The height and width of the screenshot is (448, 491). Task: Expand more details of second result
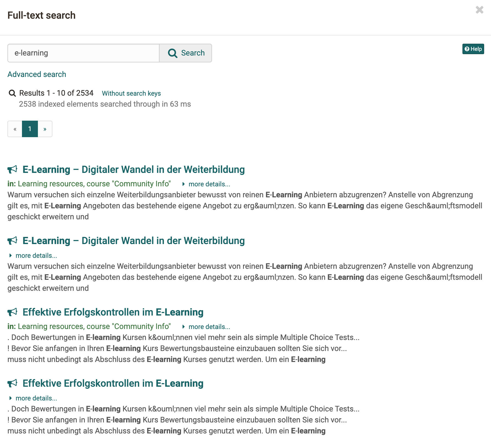coord(36,256)
